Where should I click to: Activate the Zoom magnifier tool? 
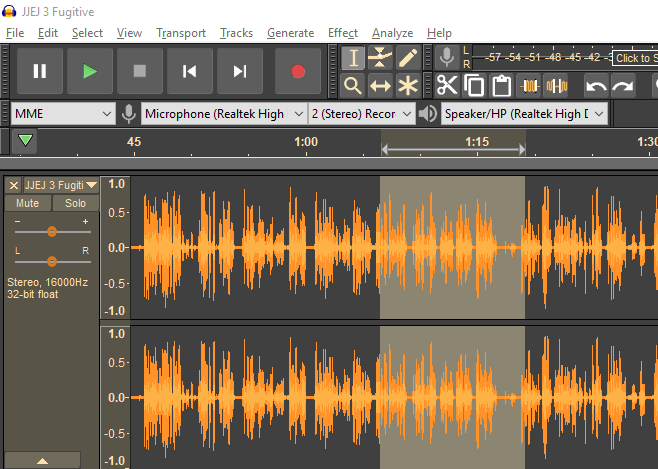click(x=353, y=86)
